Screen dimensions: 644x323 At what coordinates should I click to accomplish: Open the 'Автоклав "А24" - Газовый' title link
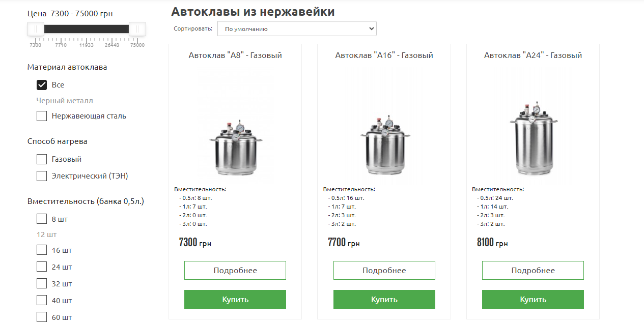[533, 55]
